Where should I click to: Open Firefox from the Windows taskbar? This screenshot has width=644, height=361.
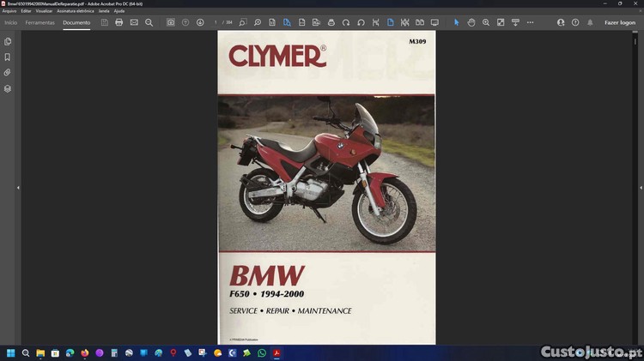[x=85, y=352]
